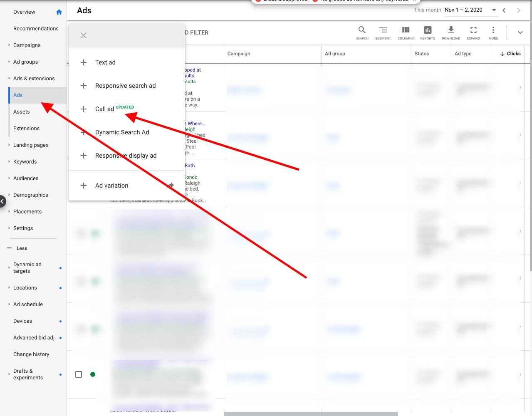This screenshot has width=532, height=416.
Task: Click the Expand fullscreen icon
Action: (473, 30)
